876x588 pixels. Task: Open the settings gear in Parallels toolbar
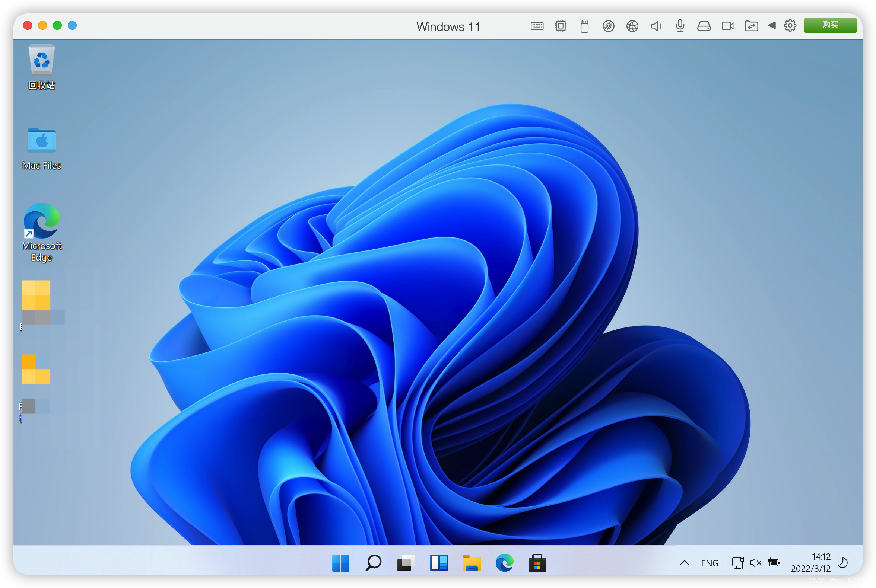790,26
